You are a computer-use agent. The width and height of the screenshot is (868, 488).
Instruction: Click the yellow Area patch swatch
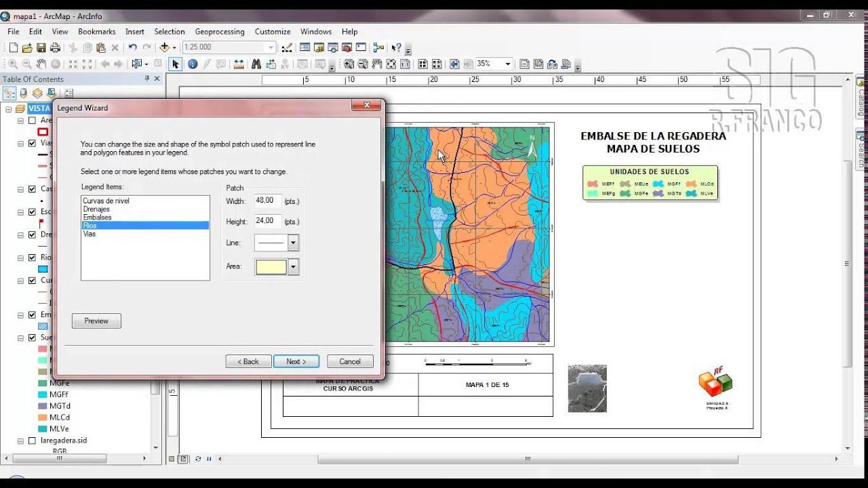tap(271, 267)
